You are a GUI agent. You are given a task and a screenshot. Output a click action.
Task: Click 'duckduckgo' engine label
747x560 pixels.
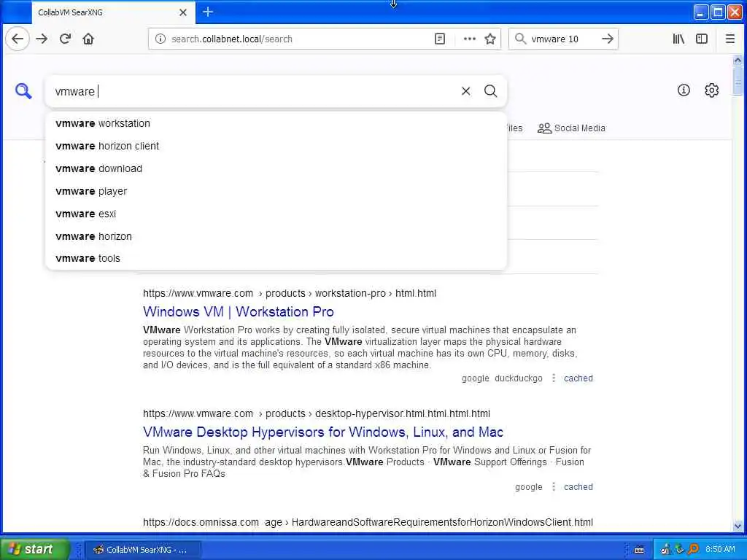point(519,378)
